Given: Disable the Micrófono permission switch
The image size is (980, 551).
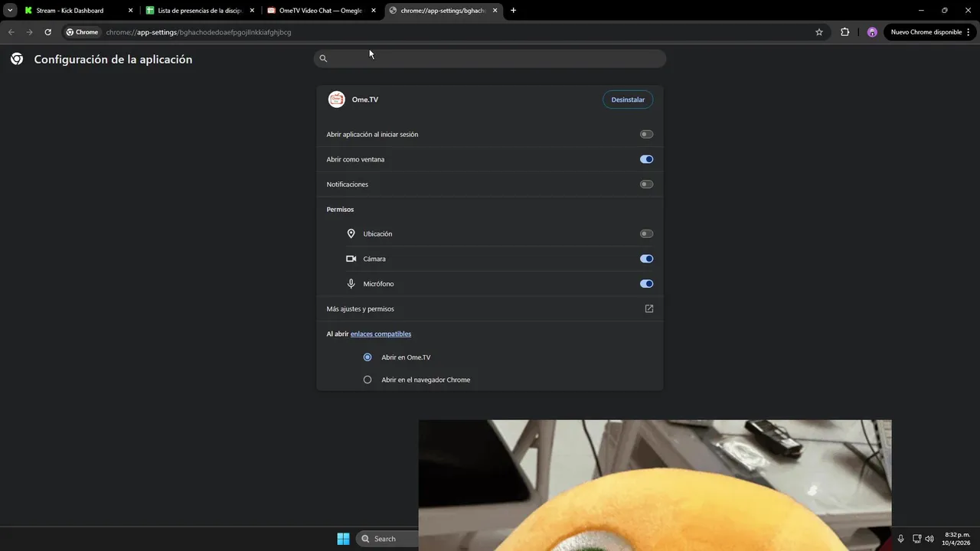Looking at the screenshot, I should 647,284.
